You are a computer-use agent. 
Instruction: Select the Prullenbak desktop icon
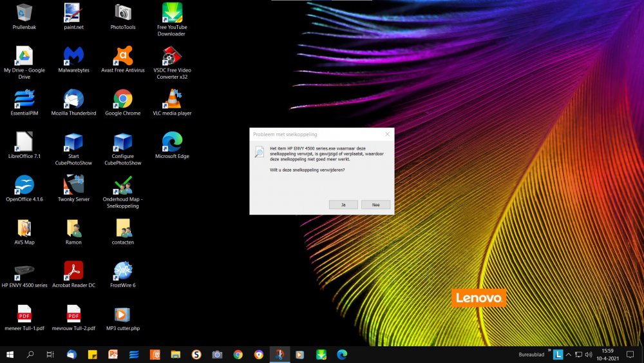click(x=24, y=13)
